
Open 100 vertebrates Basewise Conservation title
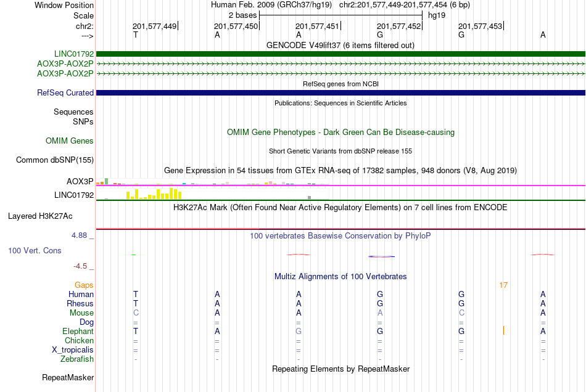tap(340, 235)
